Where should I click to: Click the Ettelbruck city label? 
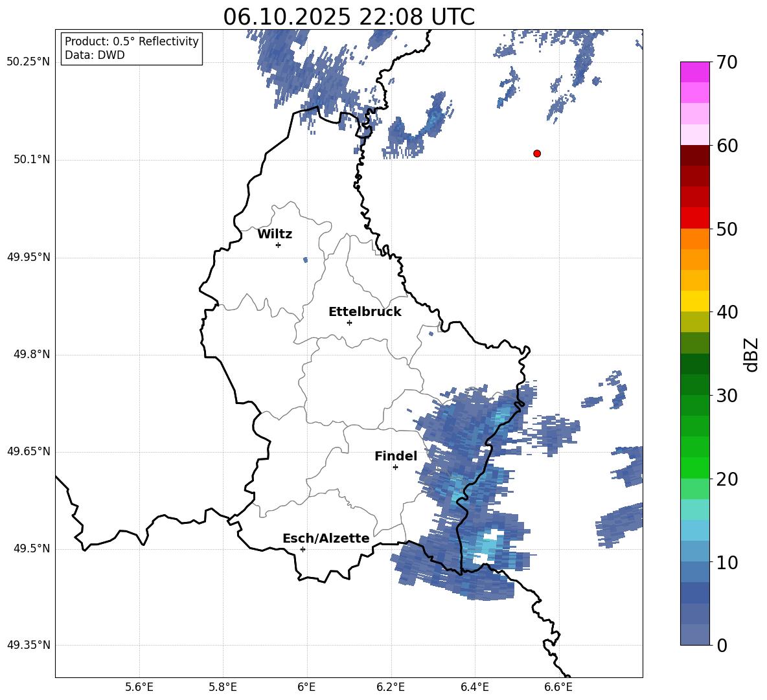(365, 312)
